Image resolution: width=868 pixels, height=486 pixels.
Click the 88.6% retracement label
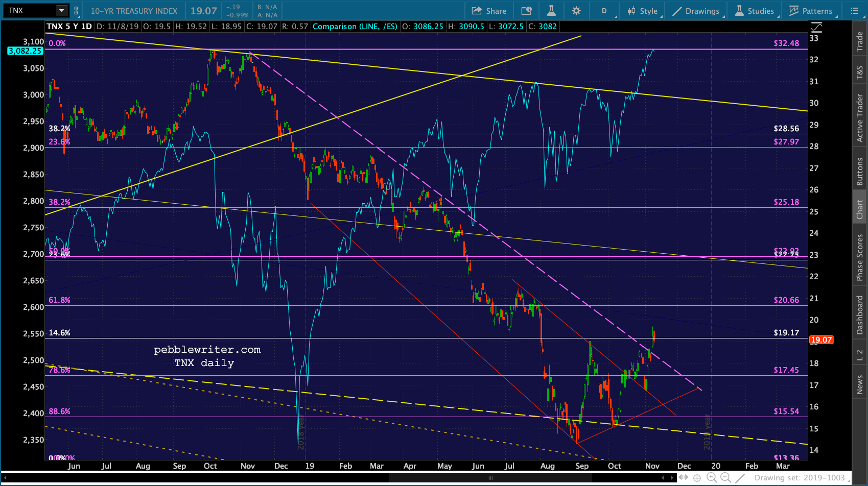coord(59,411)
